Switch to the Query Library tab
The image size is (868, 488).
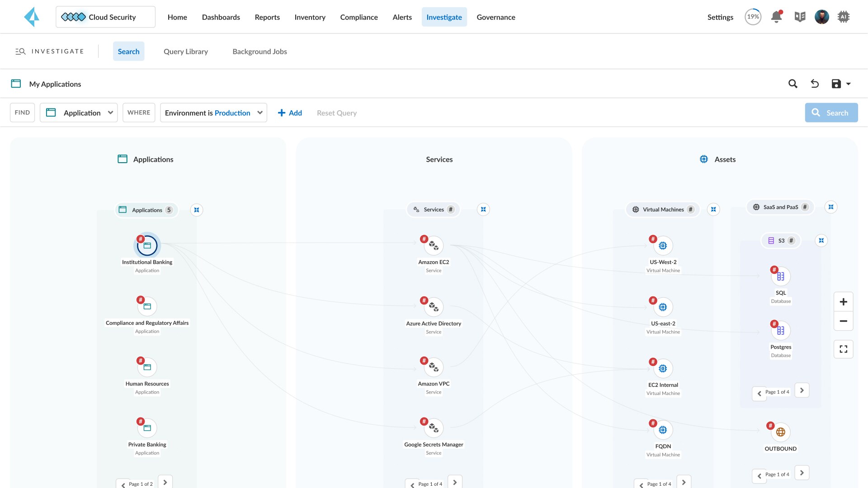(x=185, y=51)
